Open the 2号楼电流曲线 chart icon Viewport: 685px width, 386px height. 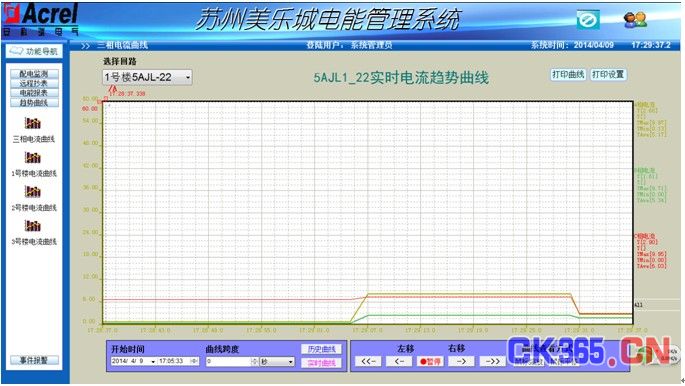[33, 191]
